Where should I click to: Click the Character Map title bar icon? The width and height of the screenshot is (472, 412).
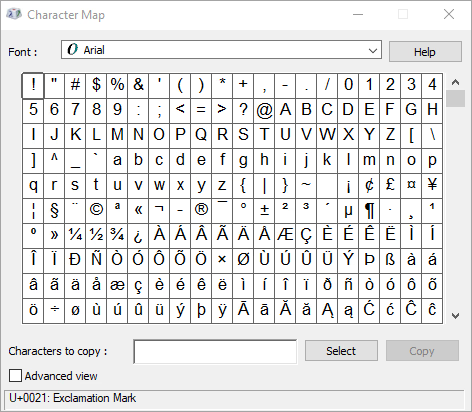(x=14, y=14)
